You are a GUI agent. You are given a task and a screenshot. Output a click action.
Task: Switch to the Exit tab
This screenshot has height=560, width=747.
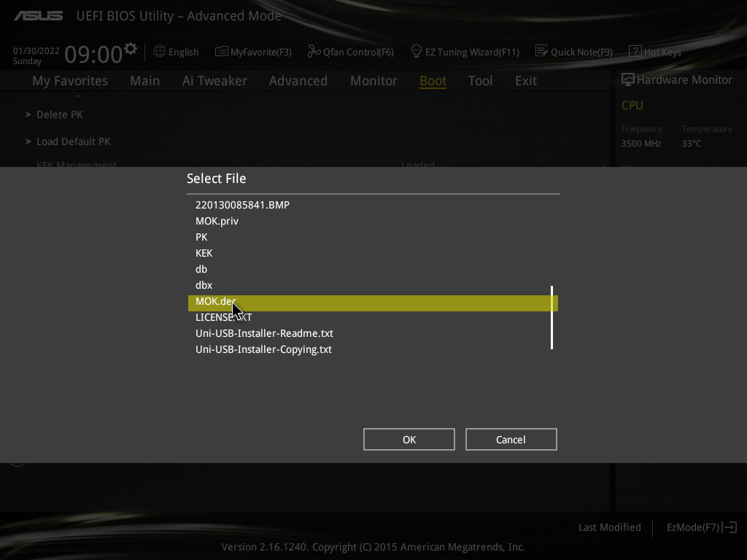[x=526, y=80]
